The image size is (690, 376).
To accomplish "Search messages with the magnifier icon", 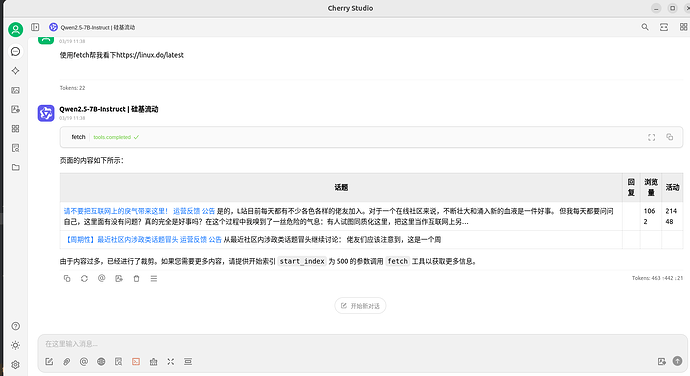I will [x=645, y=27].
